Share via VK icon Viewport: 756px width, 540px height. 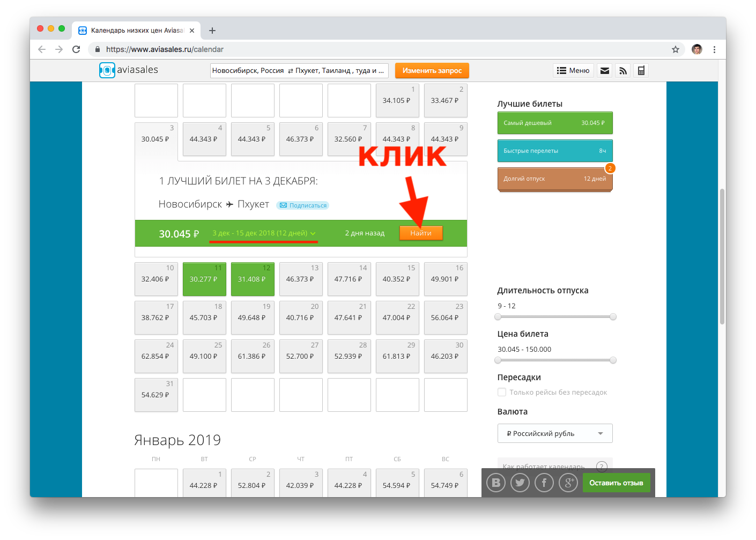(496, 483)
